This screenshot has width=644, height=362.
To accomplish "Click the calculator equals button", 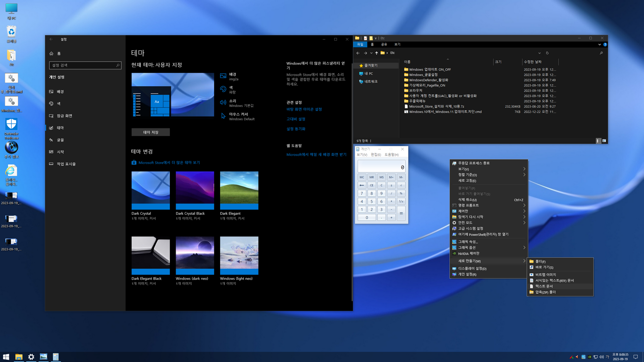I will tap(401, 213).
